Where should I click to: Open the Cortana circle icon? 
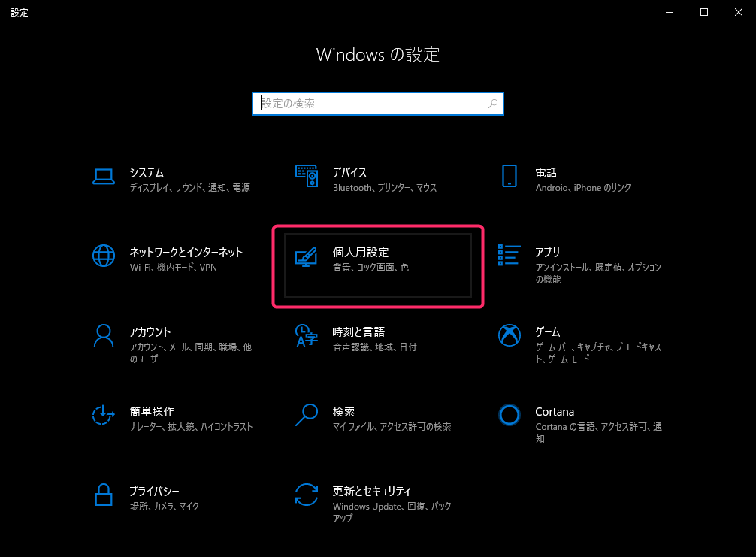(510, 415)
